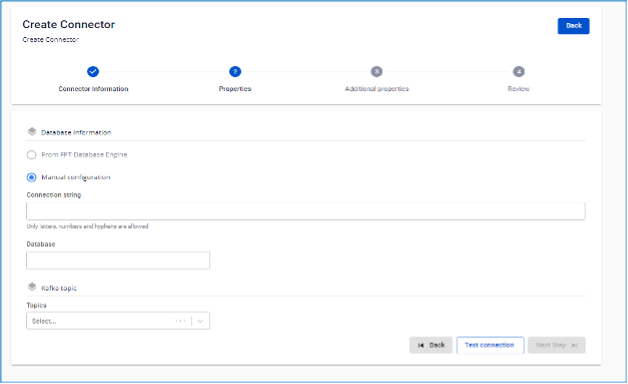This screenshot has height=384, width=628.
Task: Click the completed Connector Information step checkmark
Action: click(x=93, y=72)
